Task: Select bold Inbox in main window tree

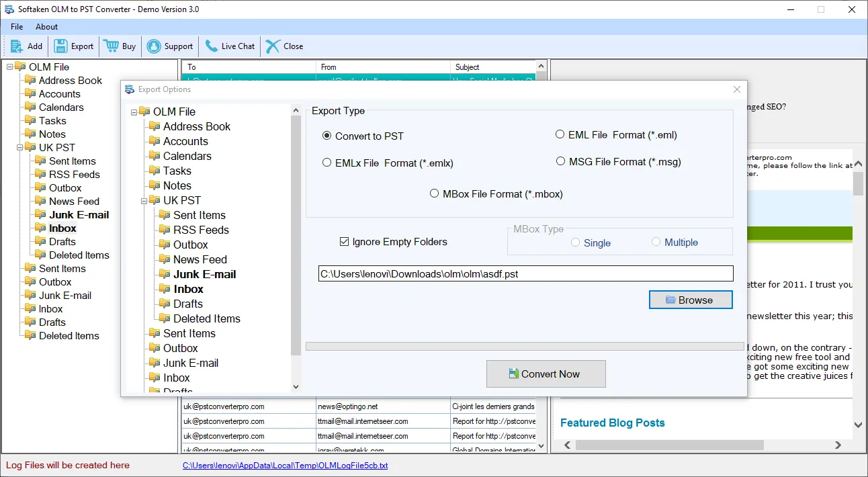Action: [63, 228]
